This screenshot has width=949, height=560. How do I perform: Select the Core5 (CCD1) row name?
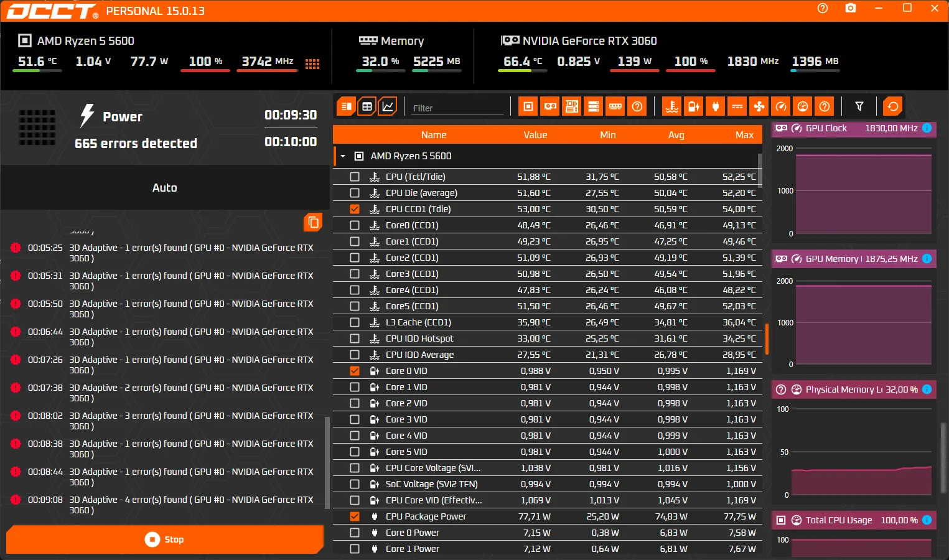412,306
